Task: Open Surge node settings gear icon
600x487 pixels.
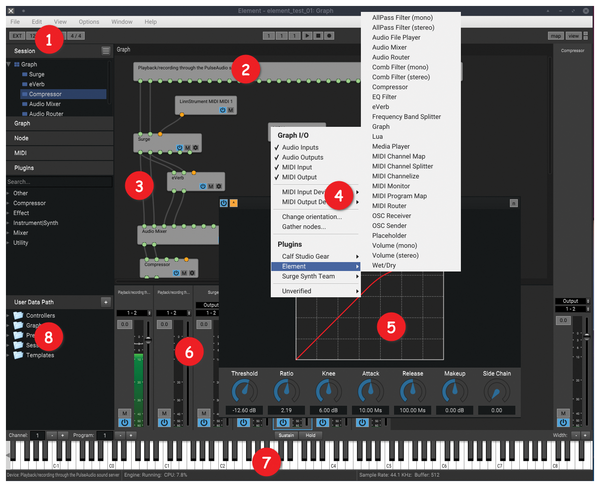Action: click(195, 148)
